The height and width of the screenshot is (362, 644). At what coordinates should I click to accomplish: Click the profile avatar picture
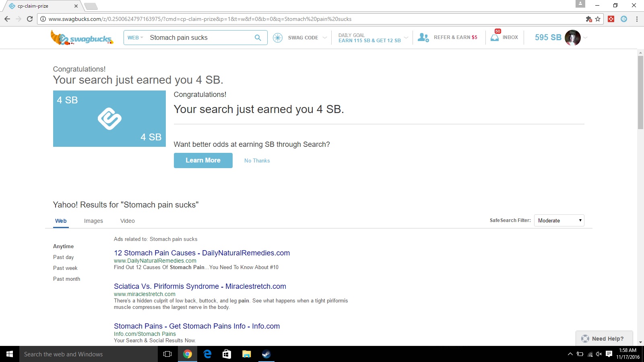(x=572, y=37)
